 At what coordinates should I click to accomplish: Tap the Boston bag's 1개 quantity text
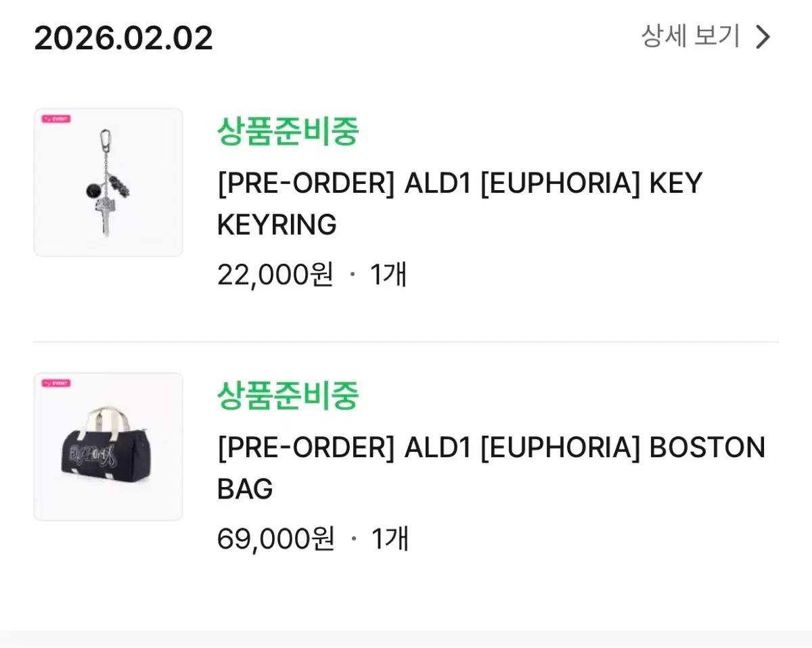pos(390,538)
